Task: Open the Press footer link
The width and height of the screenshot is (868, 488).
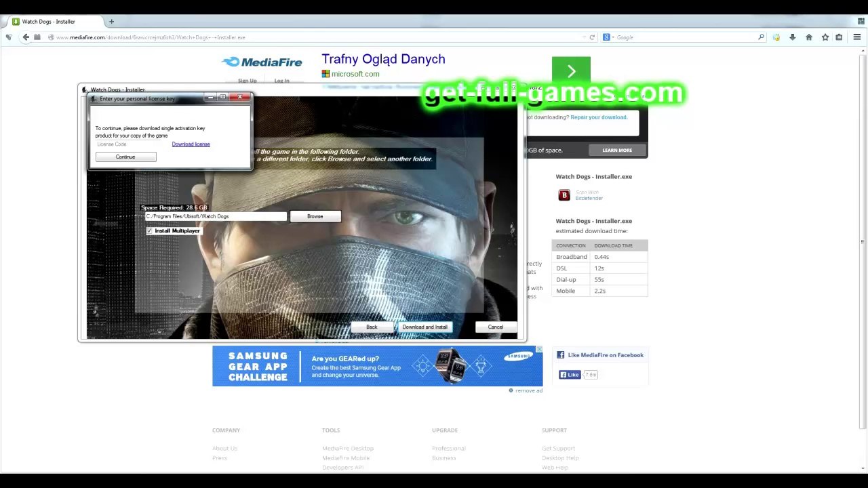Action: [x=220, y=458]
